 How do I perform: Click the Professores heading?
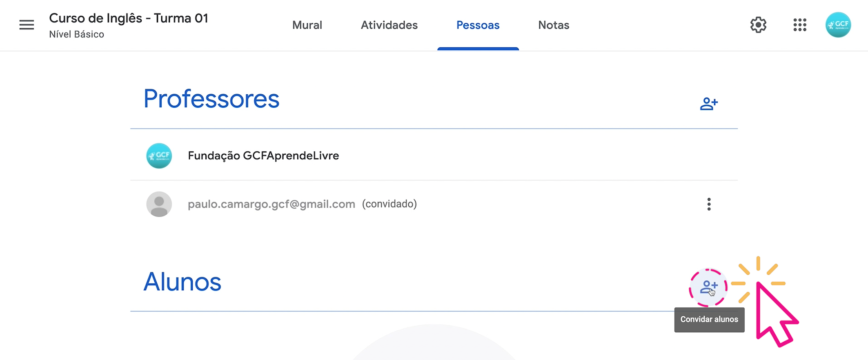[211, 99]
